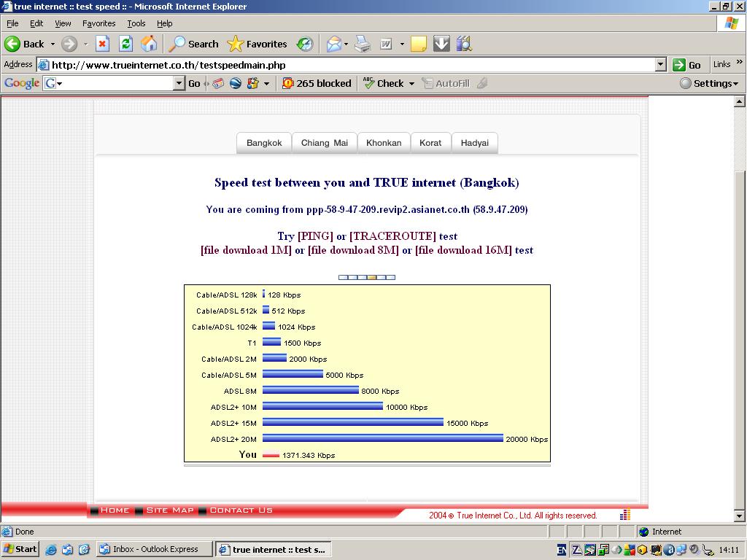Screen dimensions: 747x560
Task: Click the highlighter pen icon beside AutoFill
Action: 482,84
